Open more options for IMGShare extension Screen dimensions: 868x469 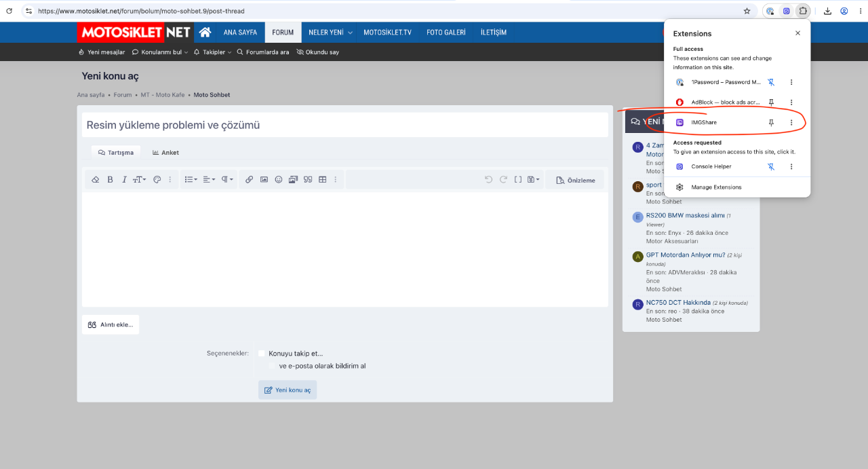(x=791, y=123)
